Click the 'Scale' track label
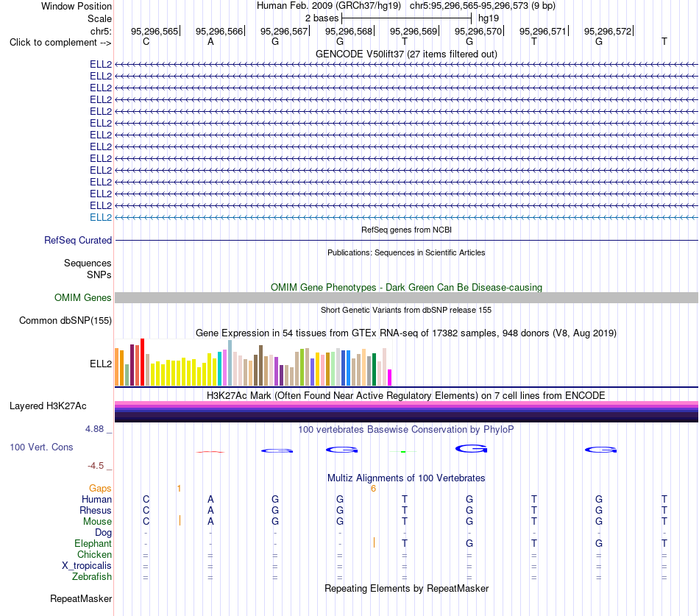Screen dimensions: 699x616 point(99,18)
